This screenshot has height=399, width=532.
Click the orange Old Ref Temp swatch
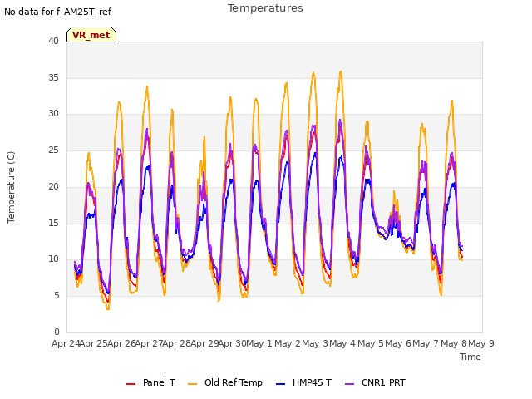coord(192,384)
